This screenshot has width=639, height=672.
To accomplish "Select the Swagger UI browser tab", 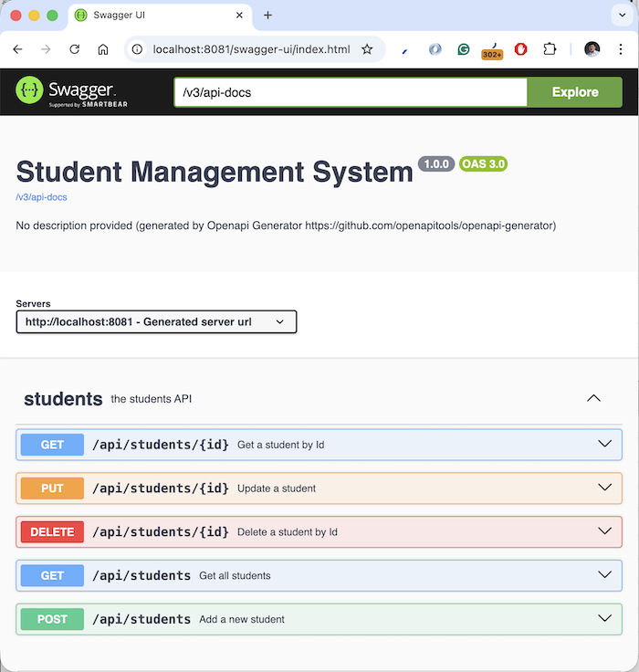I will tap(155, 16).
